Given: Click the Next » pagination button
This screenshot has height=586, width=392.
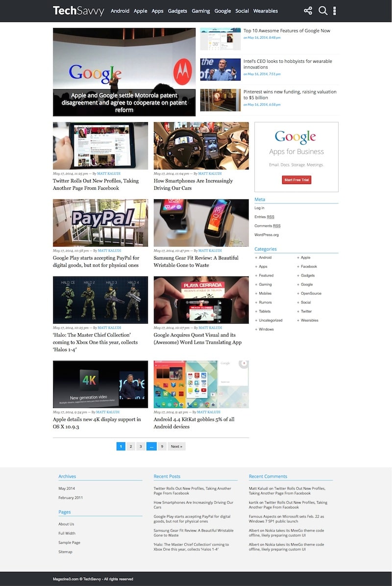Looking at the screenshot, I should [x=176, y=446].
